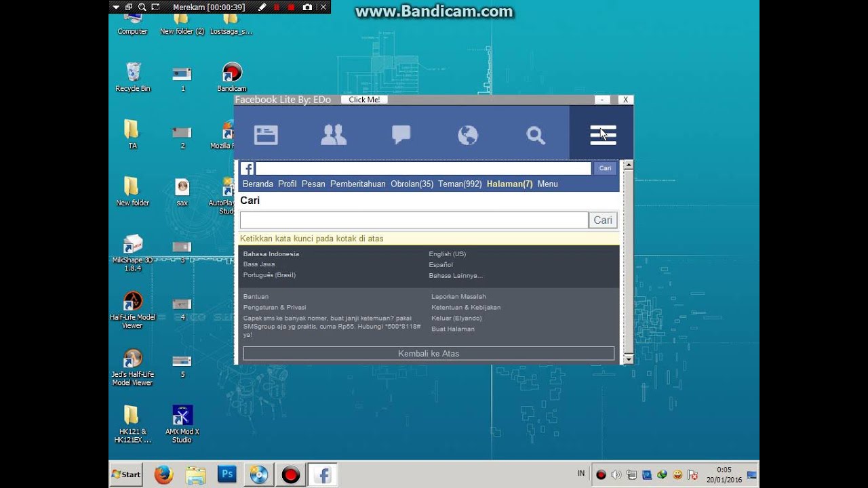Click the Action Center flag tray icon
Image resolution: width=868 pixels, height=488 pixels.
pyautogui.click(x=693, y=475)
